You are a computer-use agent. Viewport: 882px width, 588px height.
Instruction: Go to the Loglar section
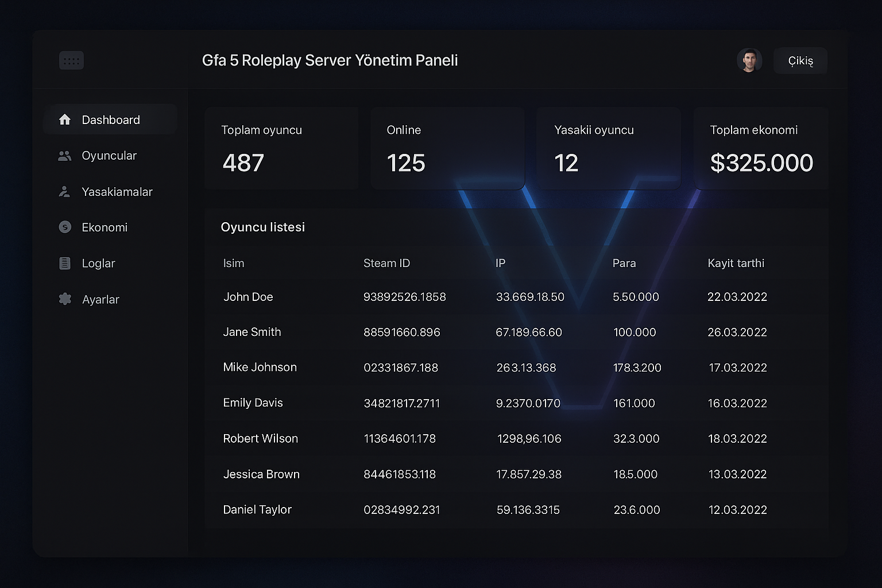pos(98,264)
